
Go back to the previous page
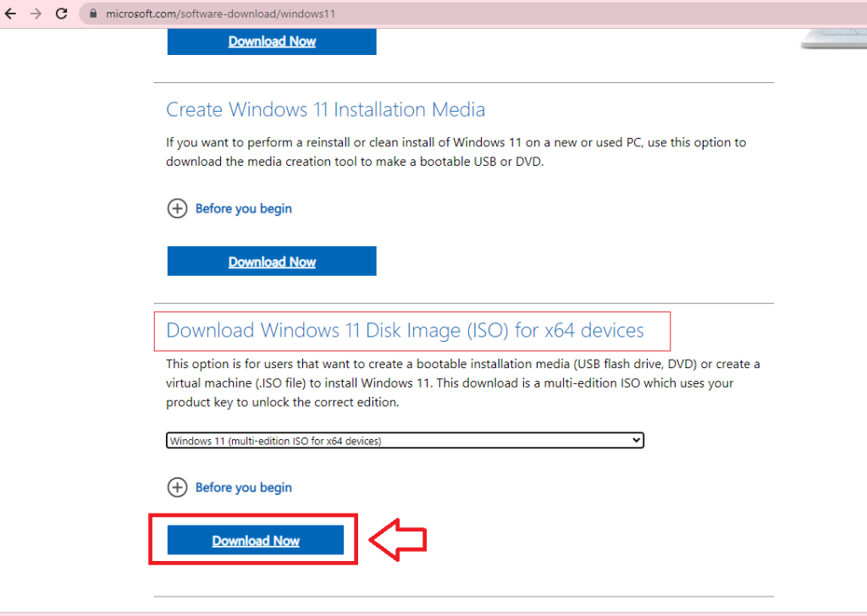point(11,14)
